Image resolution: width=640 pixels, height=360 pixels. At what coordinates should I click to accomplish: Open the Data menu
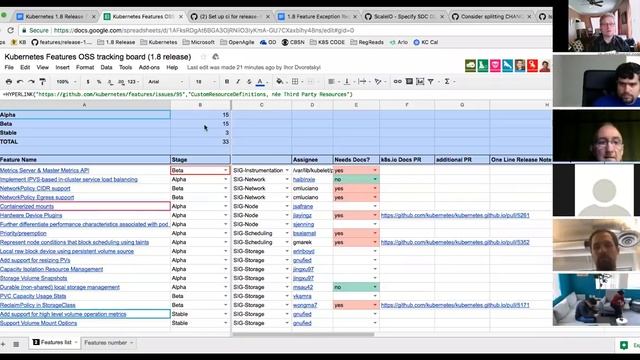pos(106,67)
